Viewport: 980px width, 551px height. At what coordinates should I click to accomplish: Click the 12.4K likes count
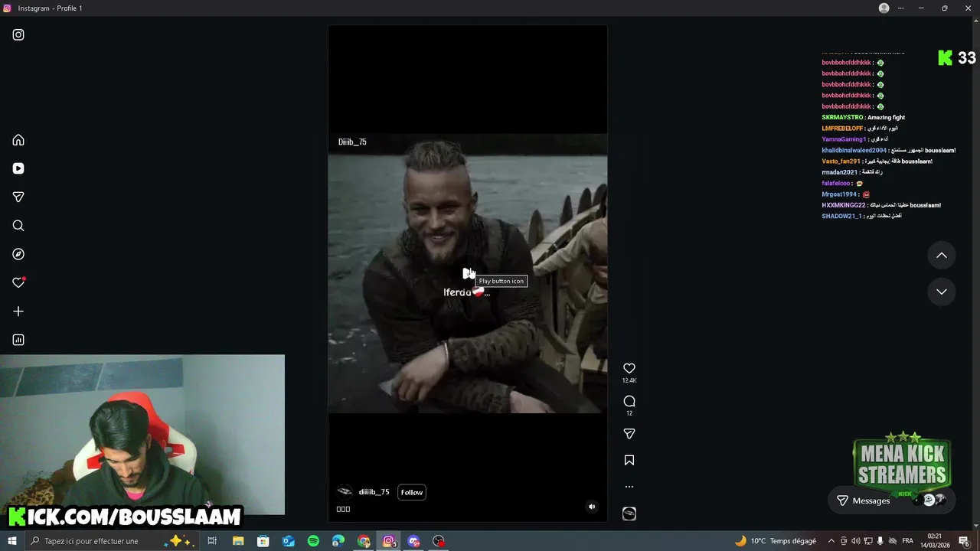629,380
